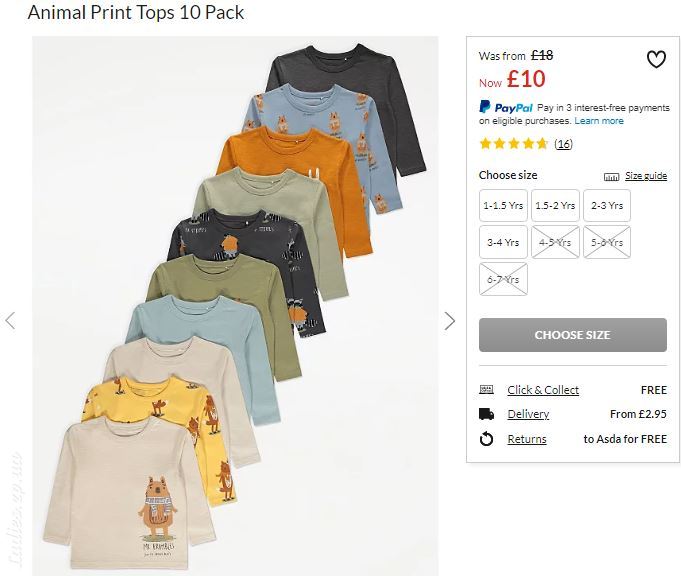This screenshot has width=681, height=576.
Task: Click the CHOOSE SIZE button
Action: point(573,335)
